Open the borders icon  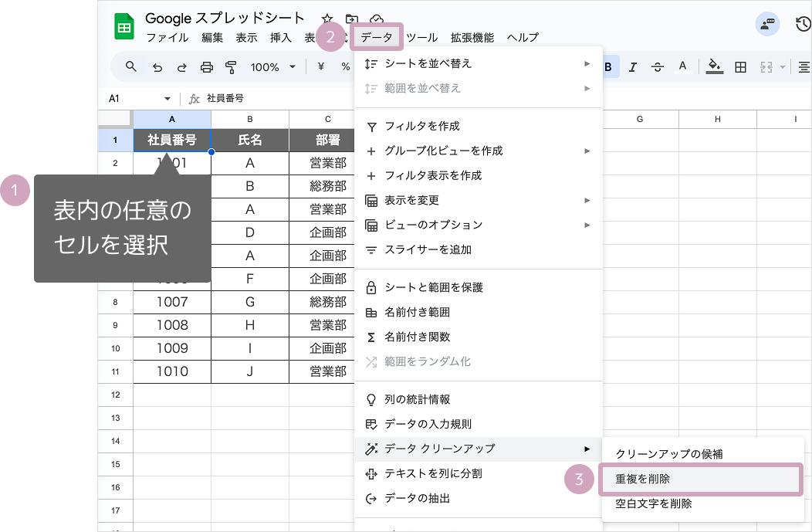click(739, 67)
